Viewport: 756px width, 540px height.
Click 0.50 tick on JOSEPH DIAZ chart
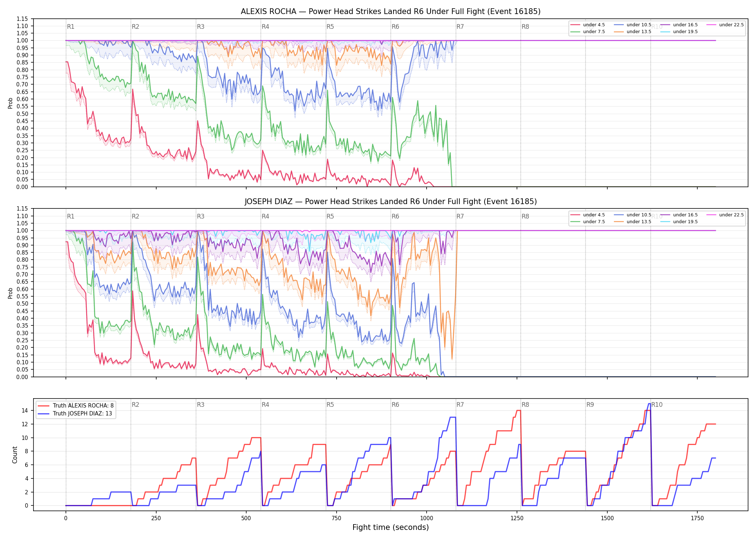22,304
